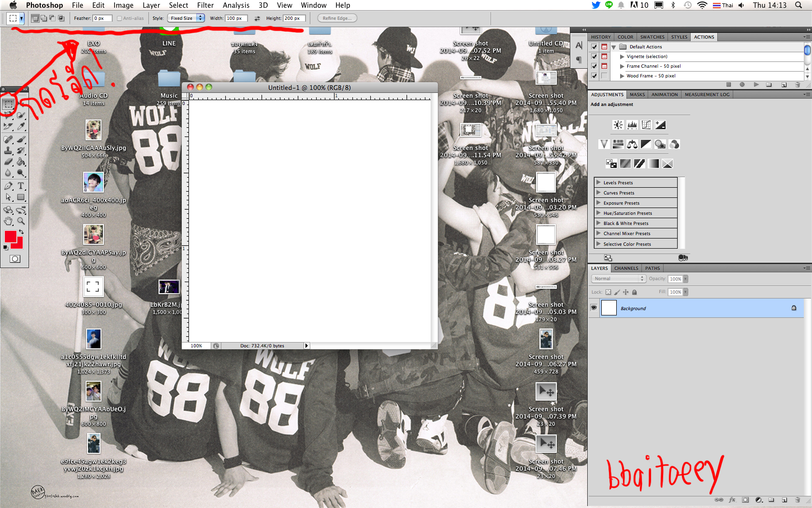Create a new action set folder
The image size is (812, 508).
click(x=769, y=85)
